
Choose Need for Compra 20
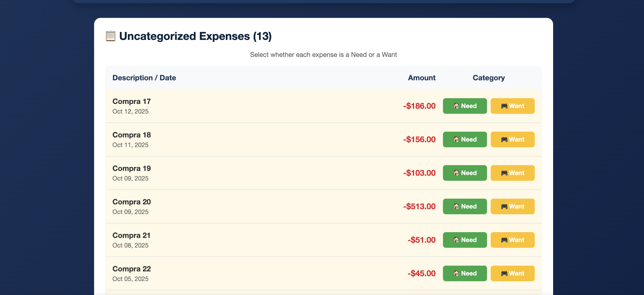(465, 206)
